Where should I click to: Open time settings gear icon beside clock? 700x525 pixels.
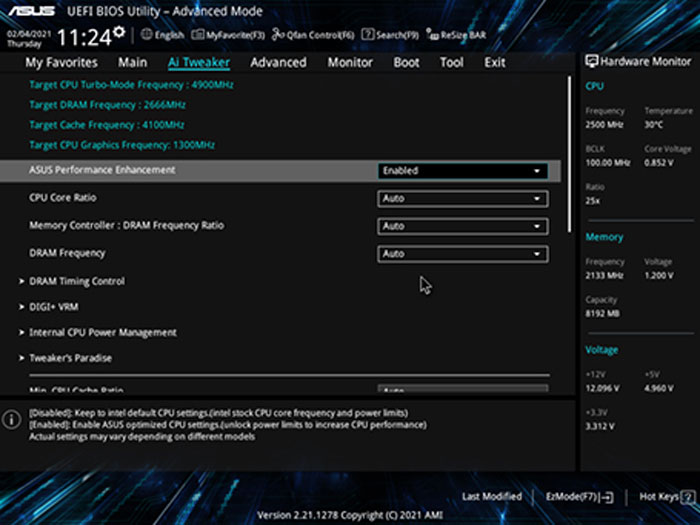(x=119, y=32)
